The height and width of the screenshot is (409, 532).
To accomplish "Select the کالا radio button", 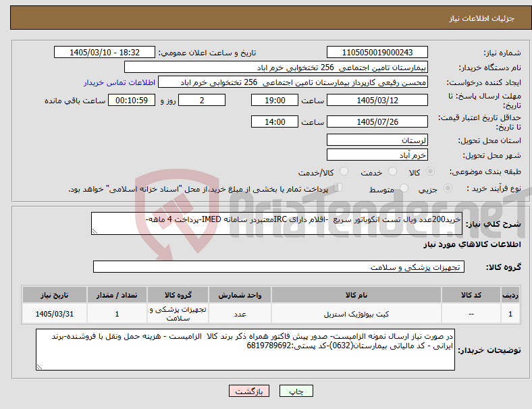I will coord(430,171).
